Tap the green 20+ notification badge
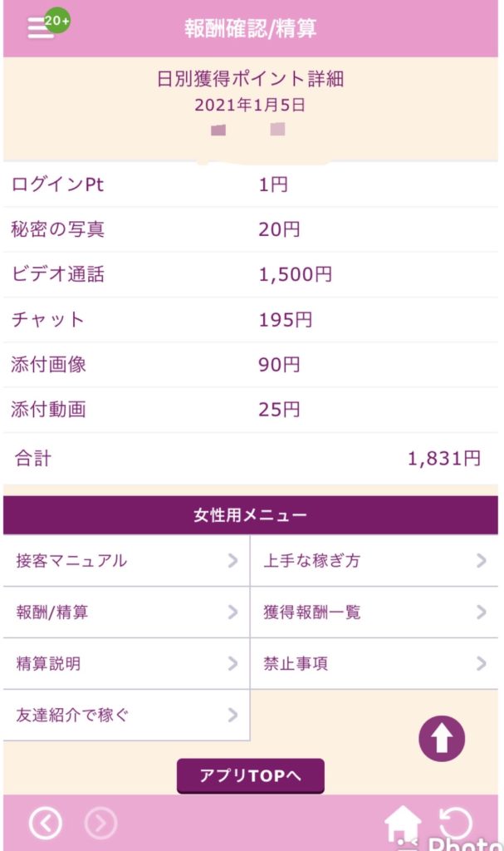 57,20
